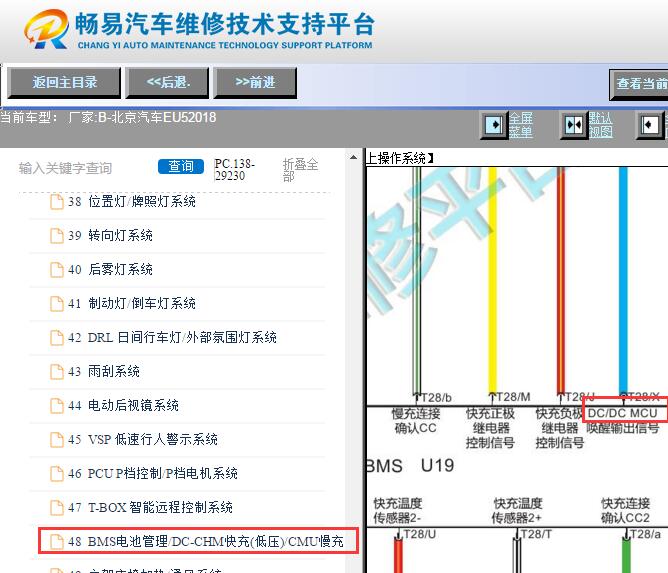Click the BMS U19 label
Image resolution: width=668 pixels, height=573 pixels.
click(410, 466)
